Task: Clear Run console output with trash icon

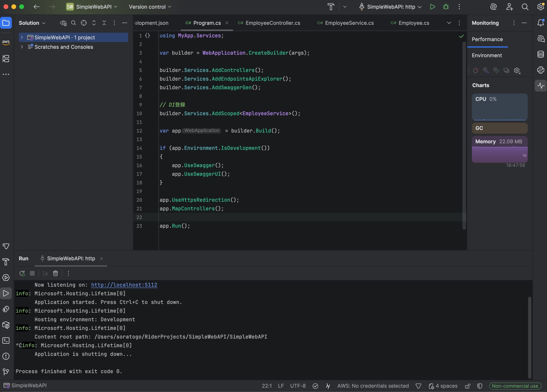Action: [x=56, y=273]
